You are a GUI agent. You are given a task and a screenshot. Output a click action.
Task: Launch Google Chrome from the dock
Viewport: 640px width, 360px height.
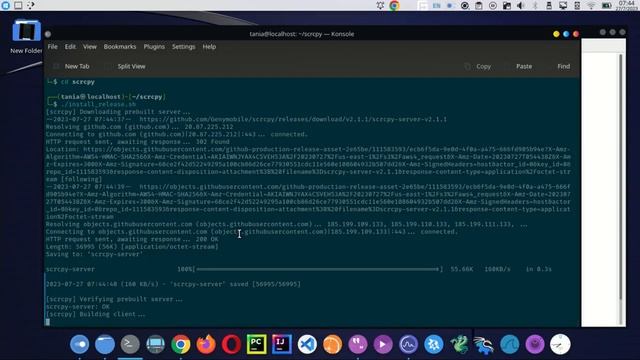pos(180,344)
